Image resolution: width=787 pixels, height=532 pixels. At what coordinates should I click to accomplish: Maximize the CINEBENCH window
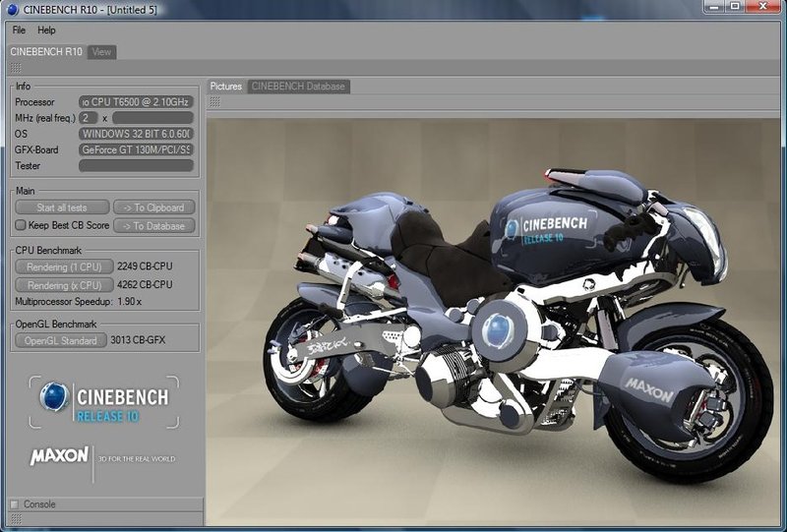tap(735, 6)
